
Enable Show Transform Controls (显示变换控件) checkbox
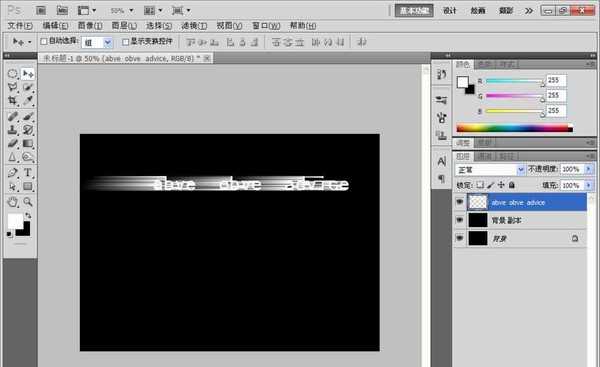coord(125,41)
